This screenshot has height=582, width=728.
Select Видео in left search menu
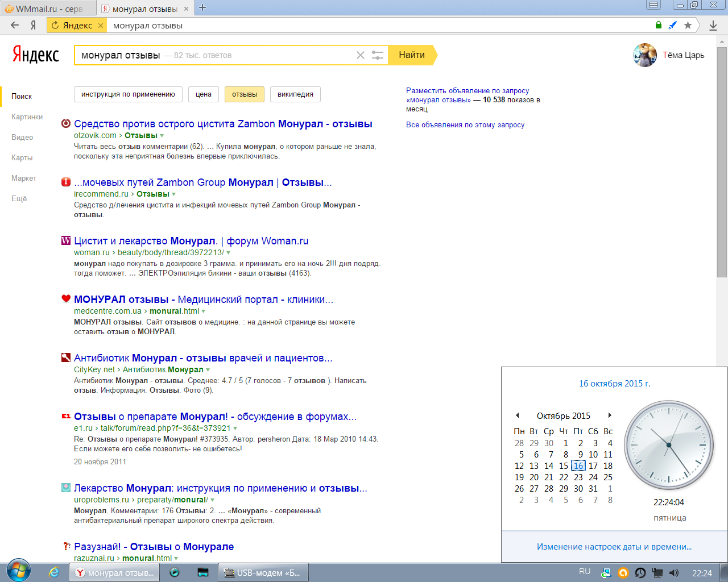coord(22,137)
